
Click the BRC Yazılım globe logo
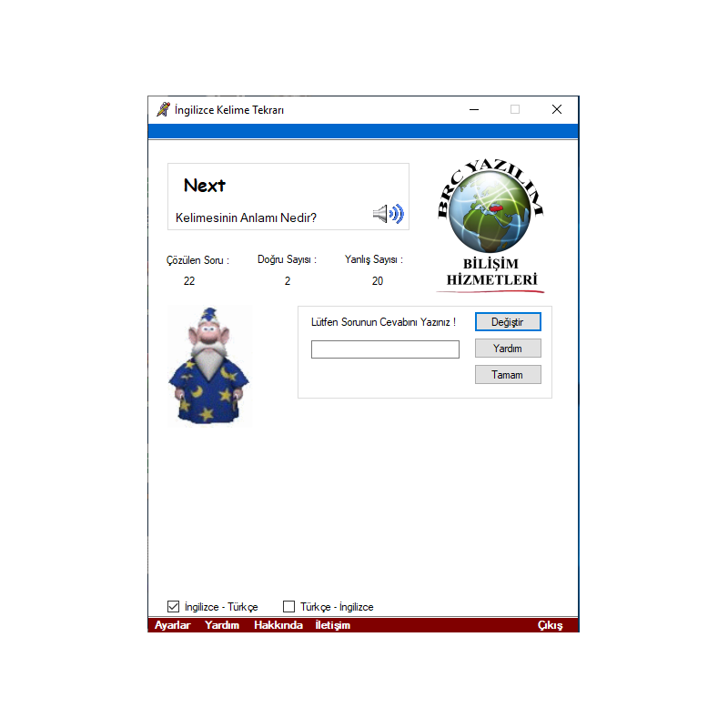pos(490,212)
